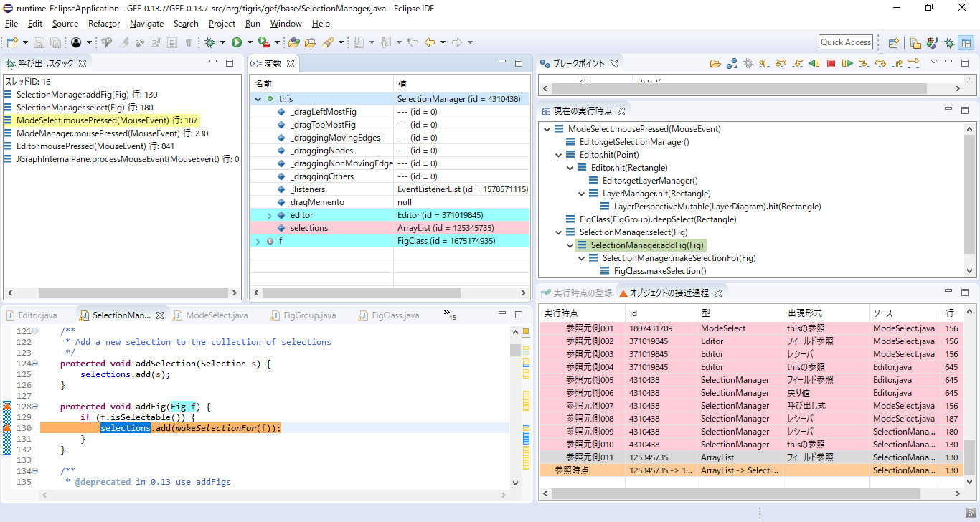Switch to FigGroup.java editor tab
Viewport: 980px width, 522px height.
coord(302,315)
